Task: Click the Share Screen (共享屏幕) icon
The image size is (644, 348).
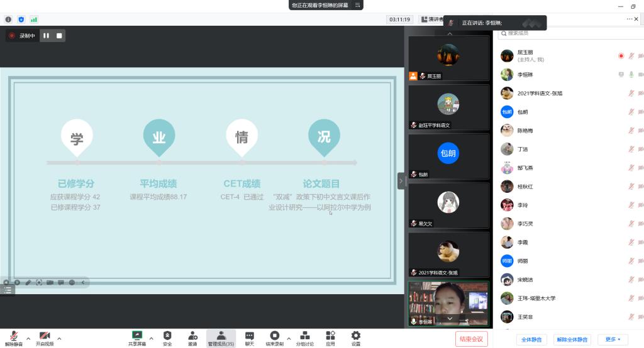Action: tap(137, 336)
